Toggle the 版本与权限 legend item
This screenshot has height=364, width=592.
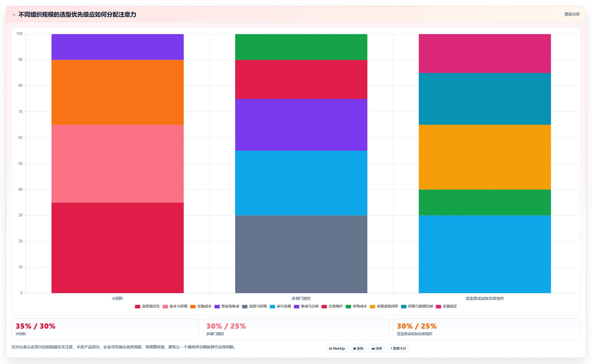(x=175, y=306)
